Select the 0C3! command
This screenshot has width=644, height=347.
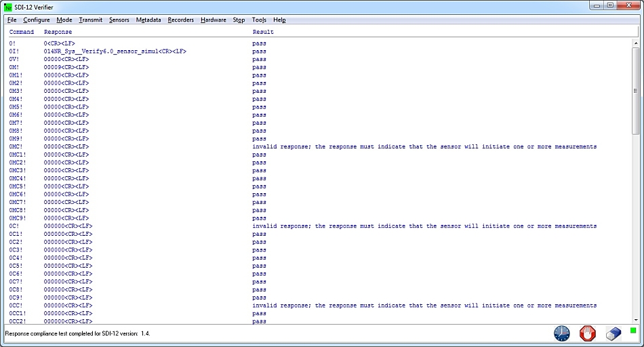tap(16, 249)
